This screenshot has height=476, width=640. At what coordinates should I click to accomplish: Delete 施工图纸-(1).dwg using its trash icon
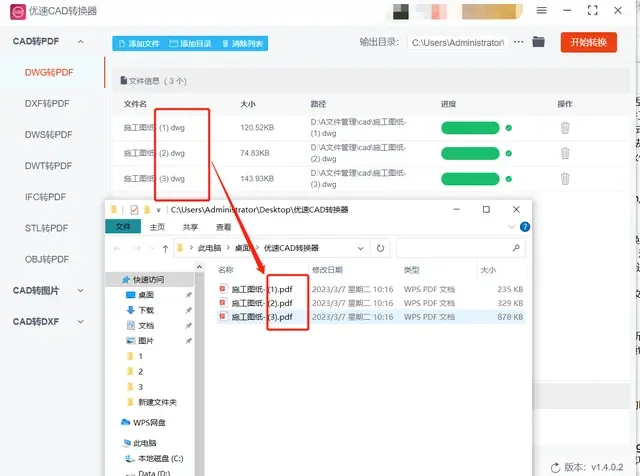coord(565,128)
